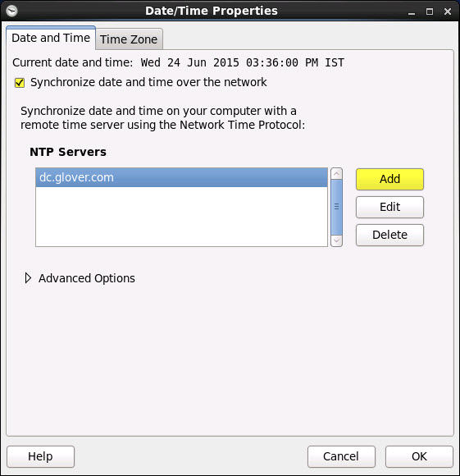Click the NTP servers list scrollbar thumb
Screen dimensions: 460x476
pyautogui.click(x=336, y=207)
